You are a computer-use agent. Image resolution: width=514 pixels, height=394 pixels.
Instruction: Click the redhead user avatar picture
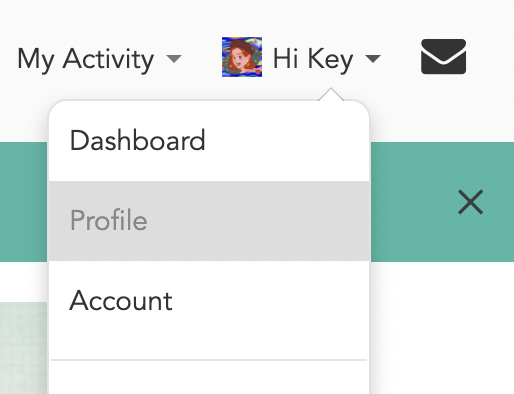[x=242, y=57]
